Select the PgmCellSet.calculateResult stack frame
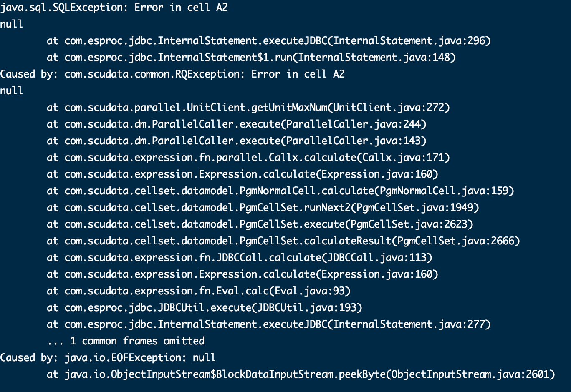 283,241
